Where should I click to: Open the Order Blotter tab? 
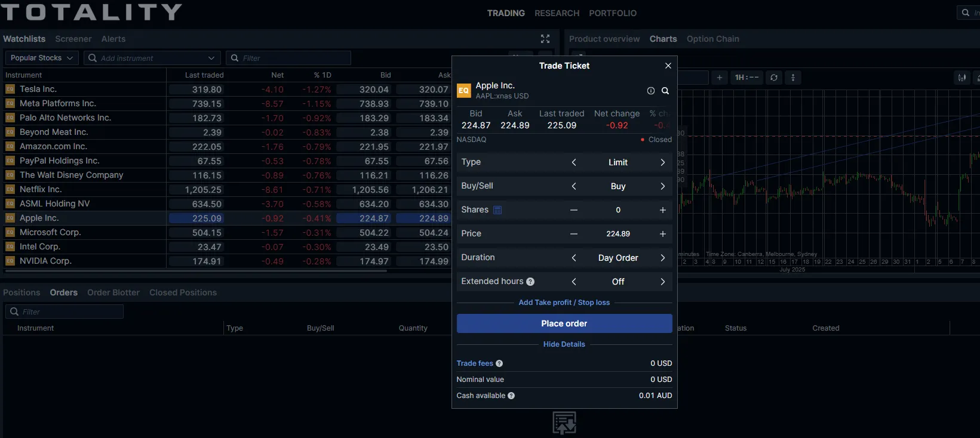(113, 292)
